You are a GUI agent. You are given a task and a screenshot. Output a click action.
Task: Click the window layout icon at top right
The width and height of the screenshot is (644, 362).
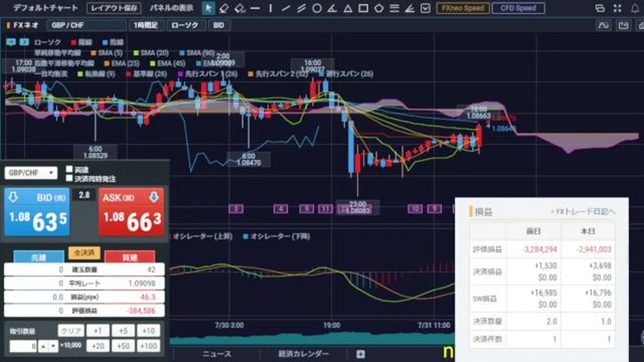click(x=600, y=8)
